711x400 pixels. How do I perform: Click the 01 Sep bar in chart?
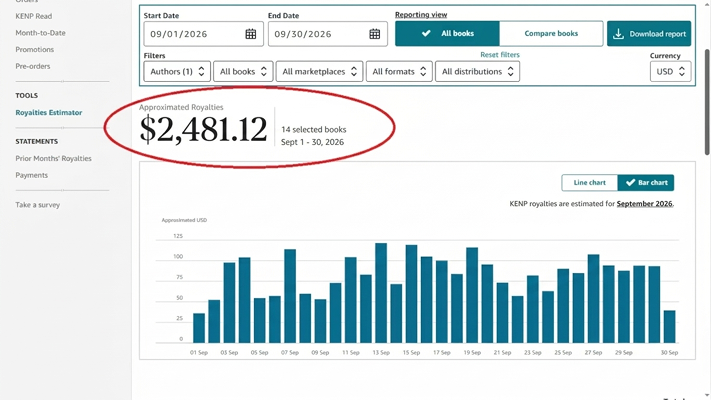click(x=199, y=328)
